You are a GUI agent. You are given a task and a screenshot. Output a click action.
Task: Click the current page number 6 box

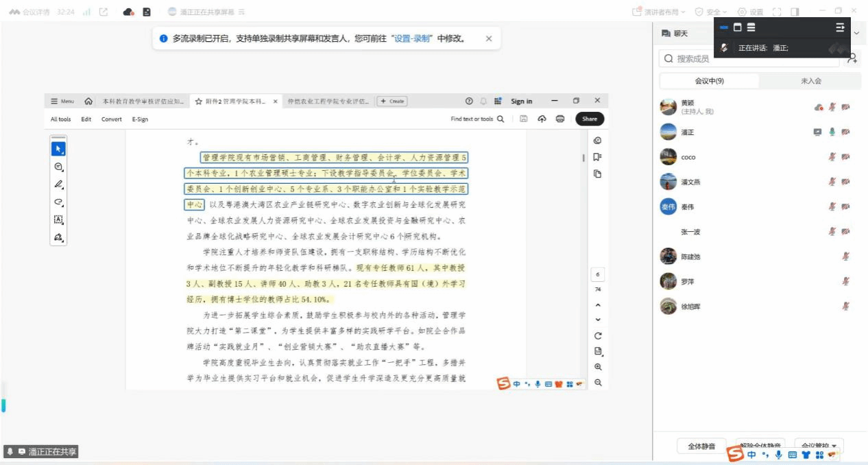(x=598, y=275)
